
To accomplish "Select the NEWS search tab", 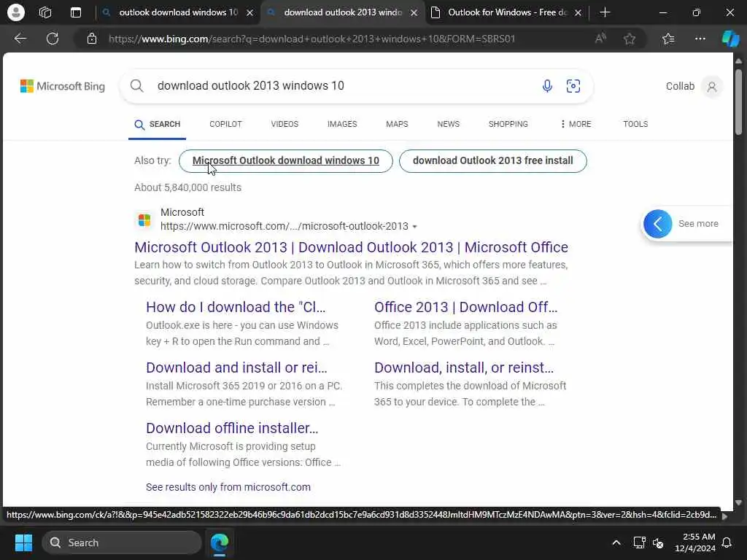I will pos(449,124).
